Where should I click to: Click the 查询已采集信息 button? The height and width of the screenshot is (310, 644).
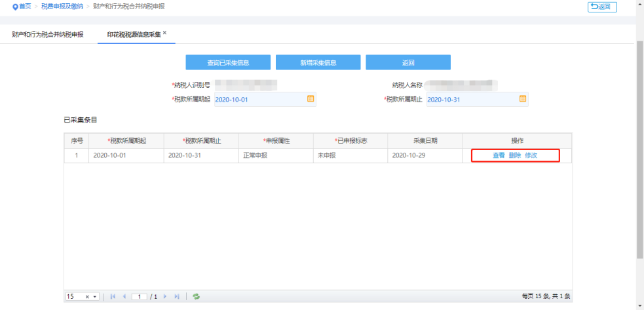(x=228, y=62)
